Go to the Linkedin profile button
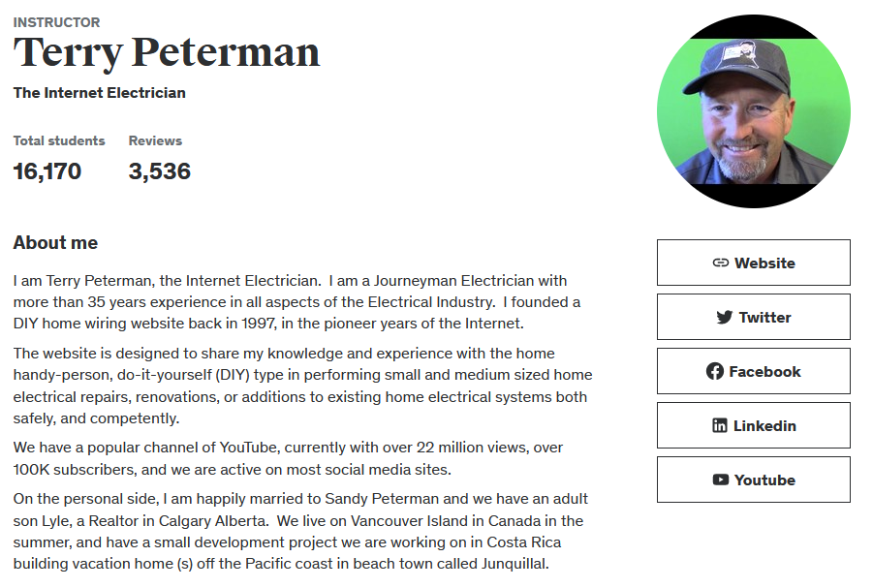Image resolution: width=873 pixels, height=588 pixels. coord(753,425)
